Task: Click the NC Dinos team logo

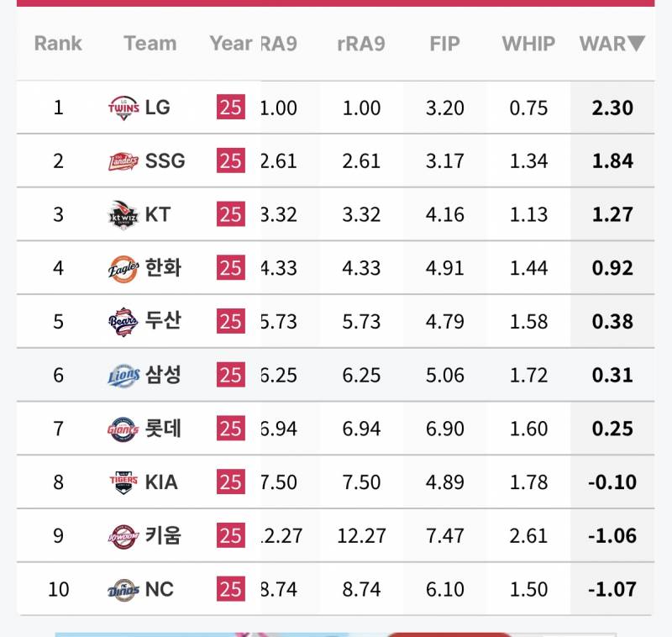Action: pos(123,590)
